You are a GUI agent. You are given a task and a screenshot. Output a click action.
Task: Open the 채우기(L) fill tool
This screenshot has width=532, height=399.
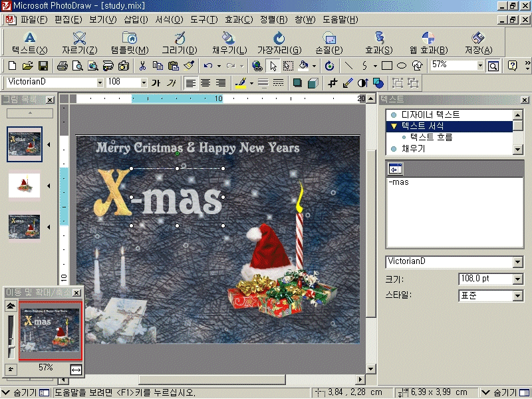(x=229, y=43)
